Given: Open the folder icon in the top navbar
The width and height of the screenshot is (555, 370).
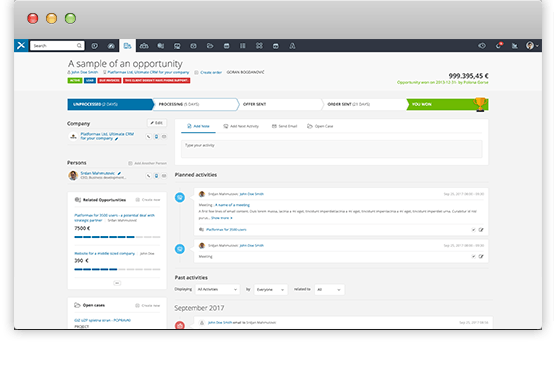Looking at the screenshot, I should (210, 46).
